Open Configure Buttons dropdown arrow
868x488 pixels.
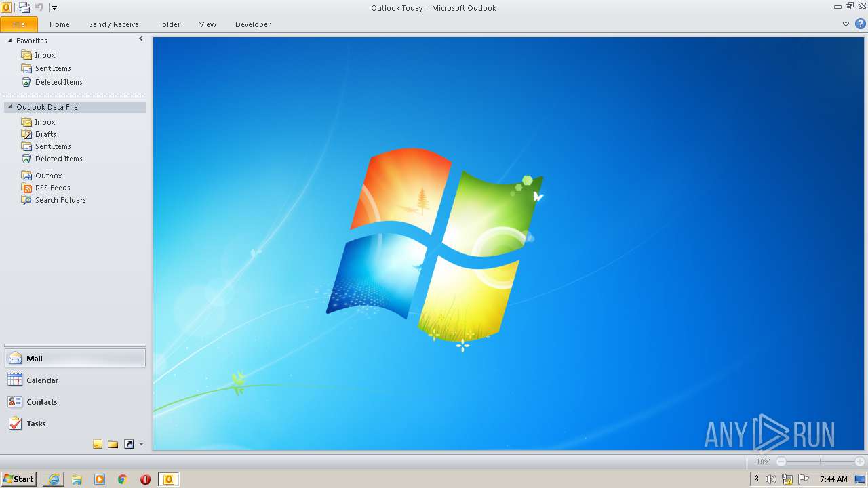[141, 445]
